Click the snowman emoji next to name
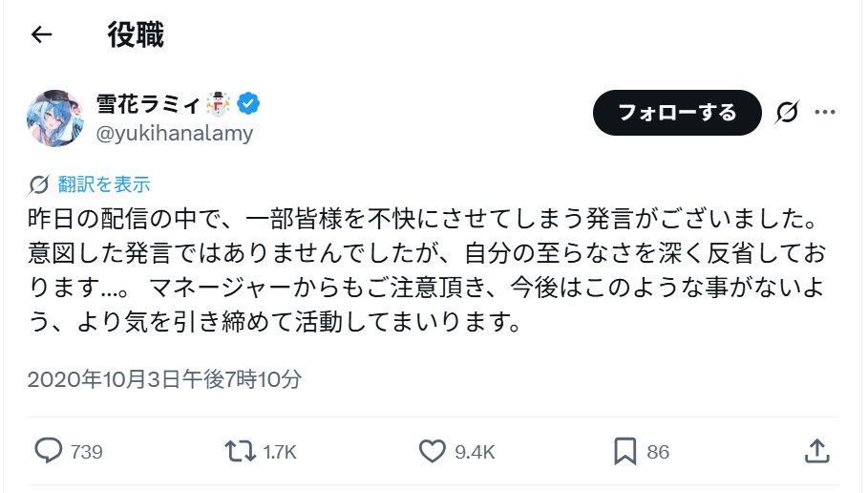This screenshot has width=868, height=493. coord(218,103)
